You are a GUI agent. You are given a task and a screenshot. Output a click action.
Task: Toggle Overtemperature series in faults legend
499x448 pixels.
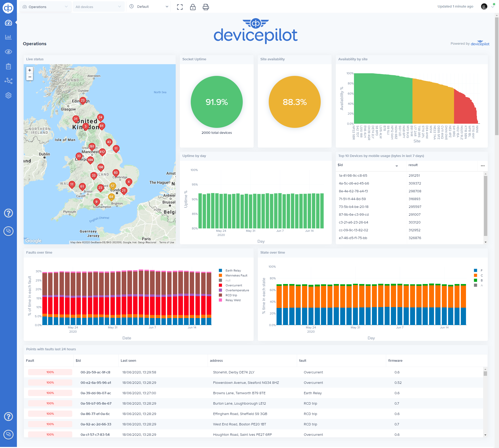pos(234,290)
